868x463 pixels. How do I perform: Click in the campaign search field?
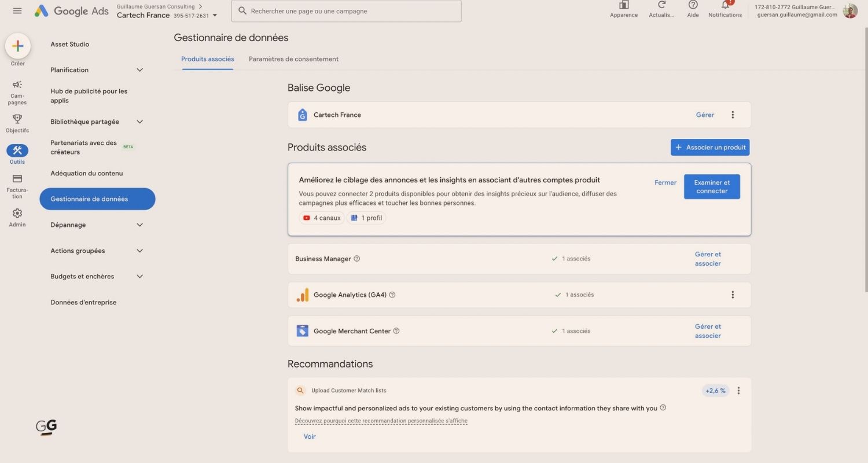346,10
